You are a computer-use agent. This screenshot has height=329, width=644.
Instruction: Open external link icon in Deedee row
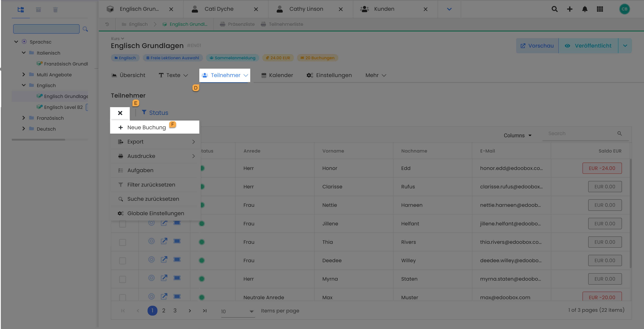(164, 260)
